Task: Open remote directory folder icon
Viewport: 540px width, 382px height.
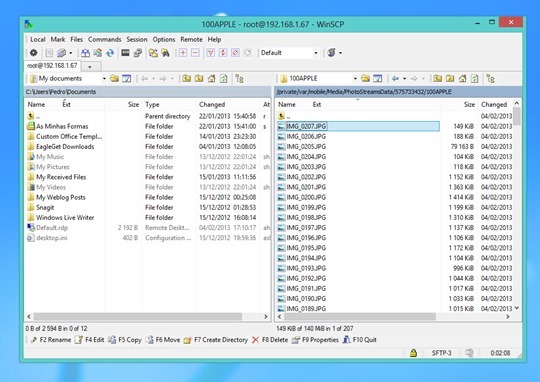Action: coord(365,79)
